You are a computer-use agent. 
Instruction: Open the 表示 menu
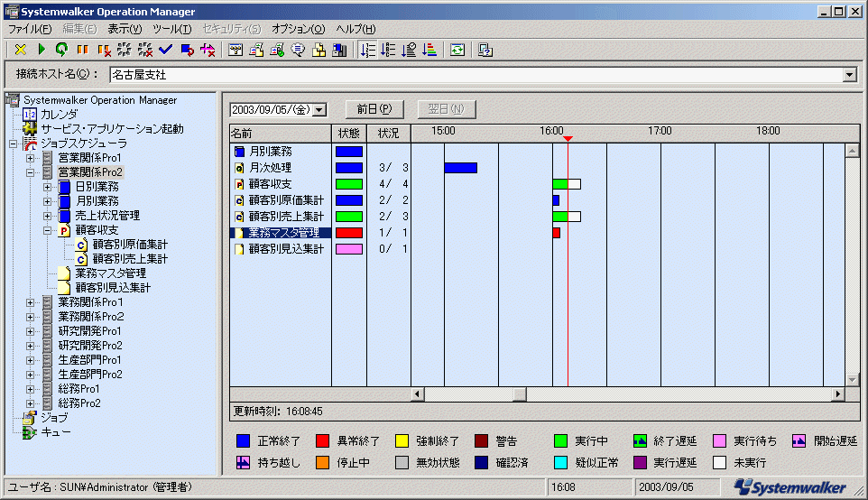pyautogui.click(x=125, y=29)
